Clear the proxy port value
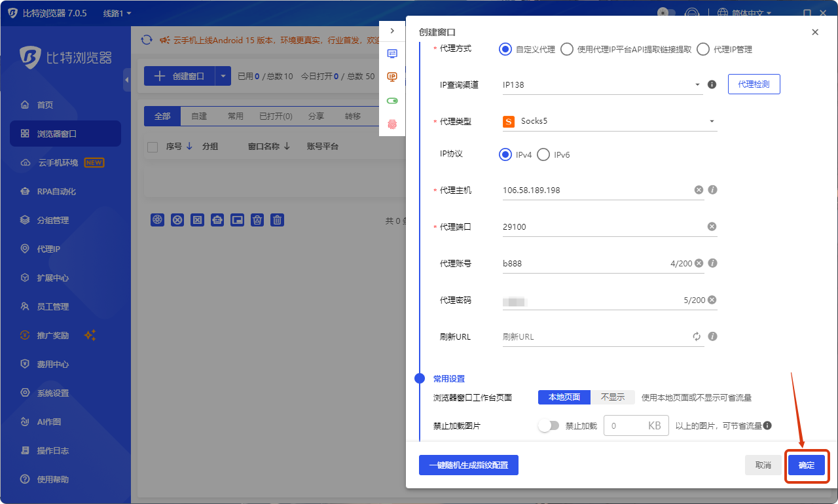 712,226
